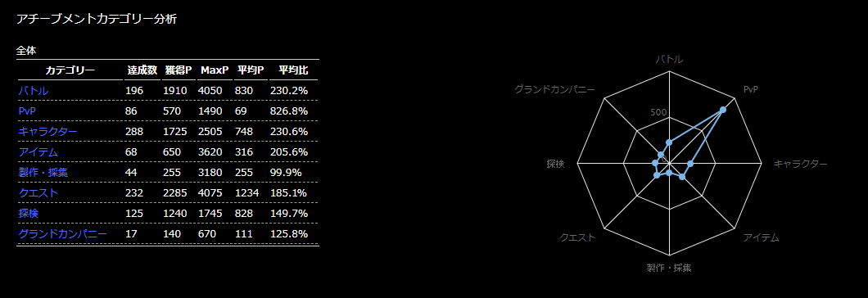Open the PvP category link
This screenshot has width=868, height=298.
26,111
